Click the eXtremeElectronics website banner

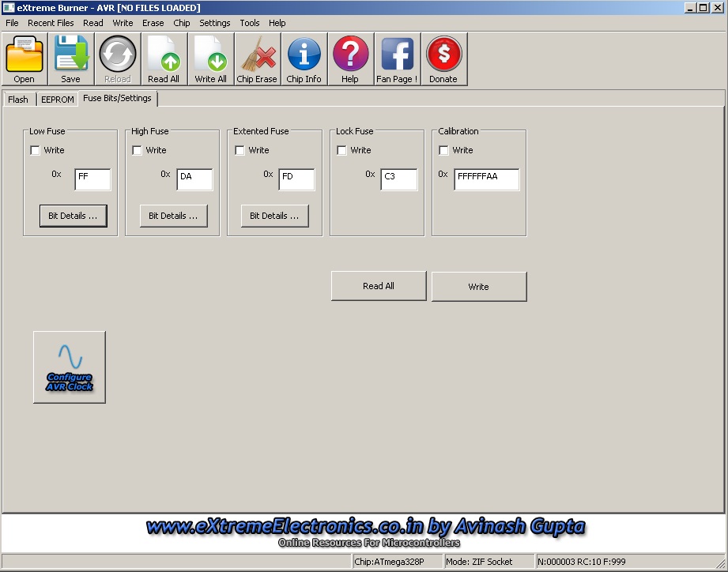pos(364,532)
